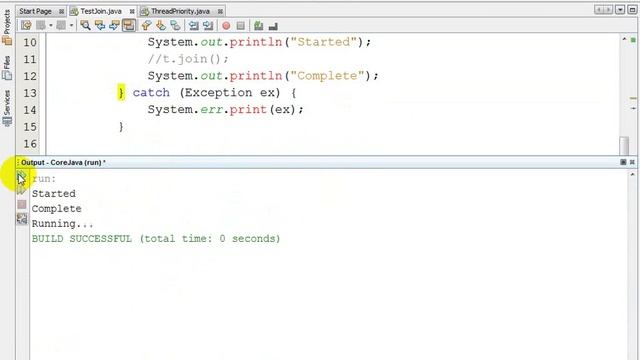This screenshot has width=640, height=360.
Task: Stop Macro Recording square button
Action: 241,26
